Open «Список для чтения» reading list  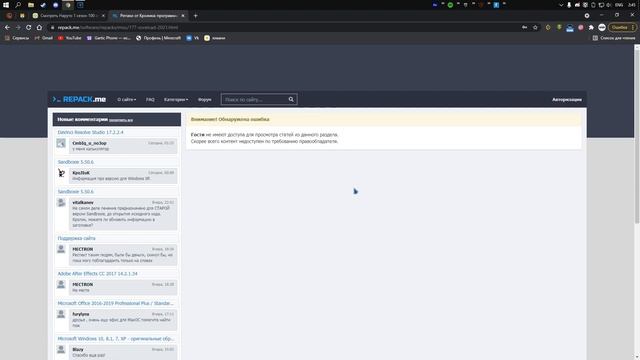coord(614,38)
